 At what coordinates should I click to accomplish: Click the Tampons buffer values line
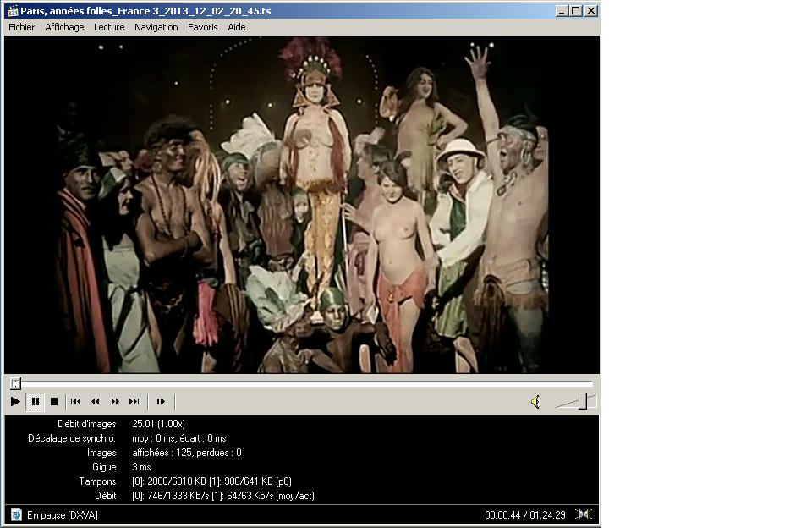pos(211,481)
